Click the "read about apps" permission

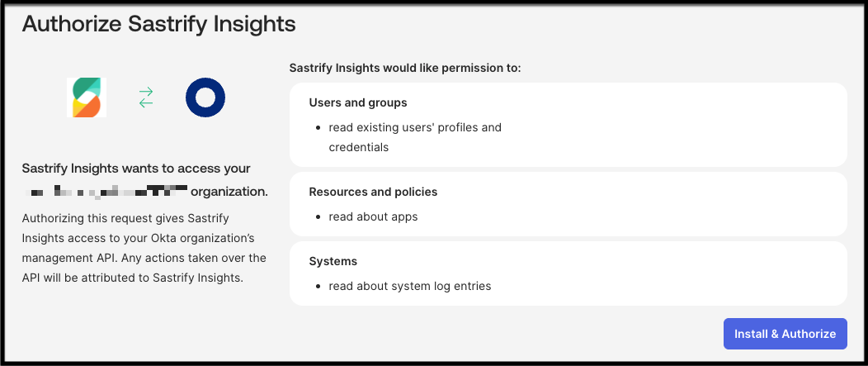click(373, 216)
